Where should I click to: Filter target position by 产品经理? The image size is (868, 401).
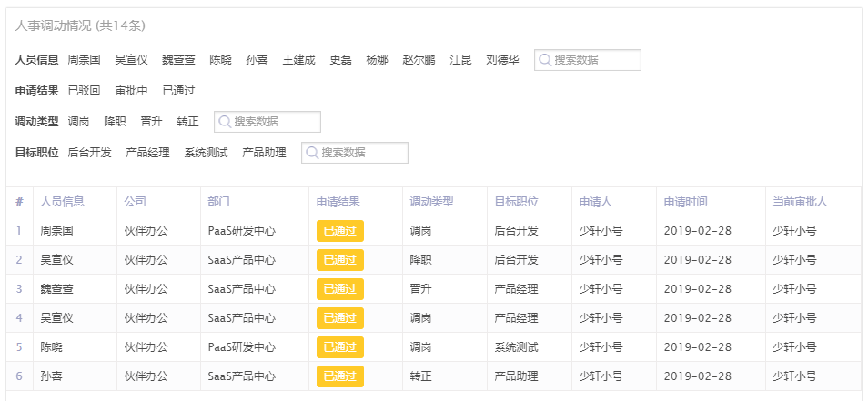coord(147,153)
